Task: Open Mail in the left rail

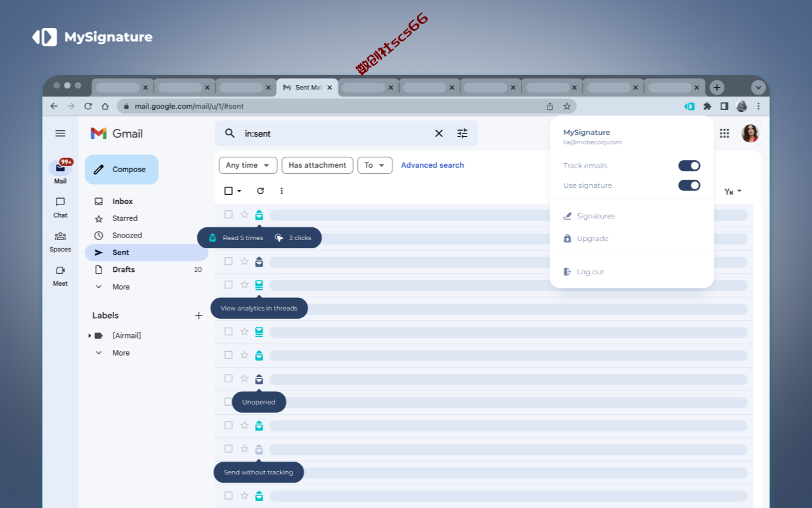Action: [x=60, y=171]
